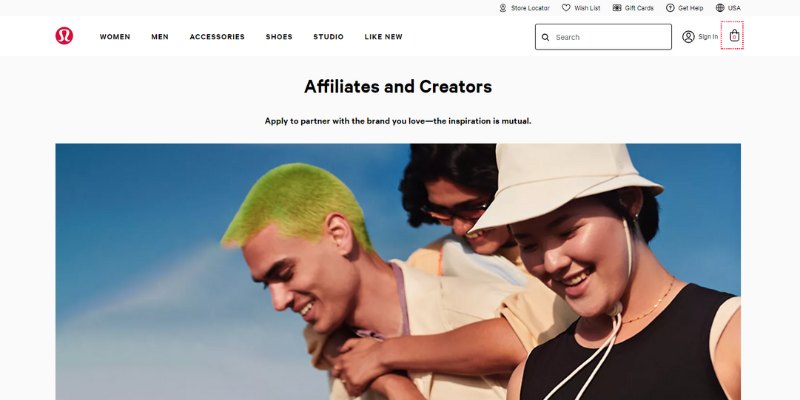
Task: Click the Get Help question icon
Action: (x=670, y=8)
